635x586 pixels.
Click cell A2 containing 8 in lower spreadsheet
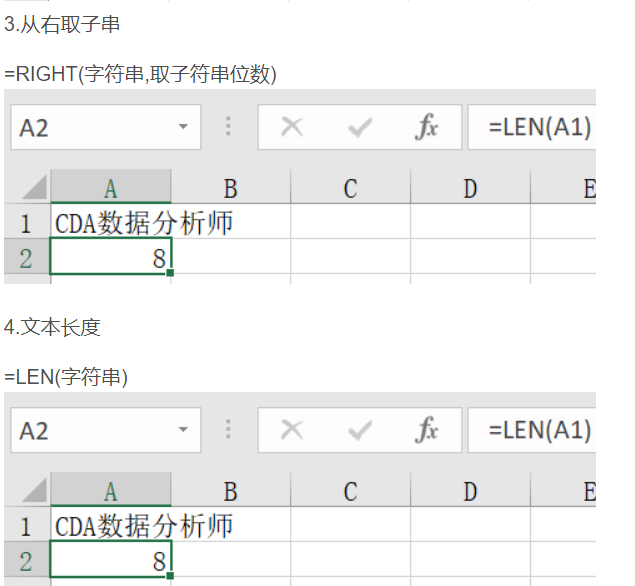click(110, 562)
